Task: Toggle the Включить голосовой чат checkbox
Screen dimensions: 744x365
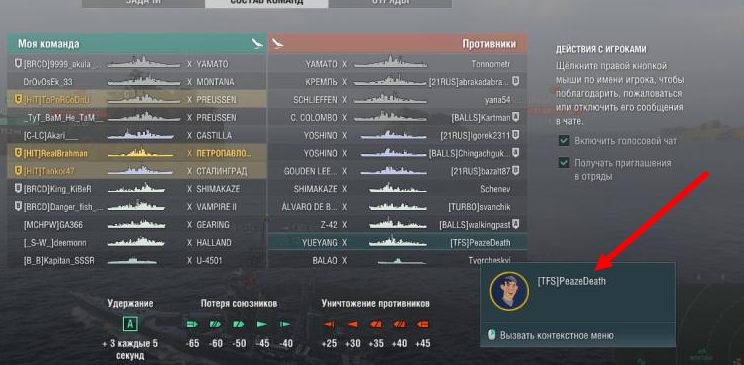Action: 564,141
